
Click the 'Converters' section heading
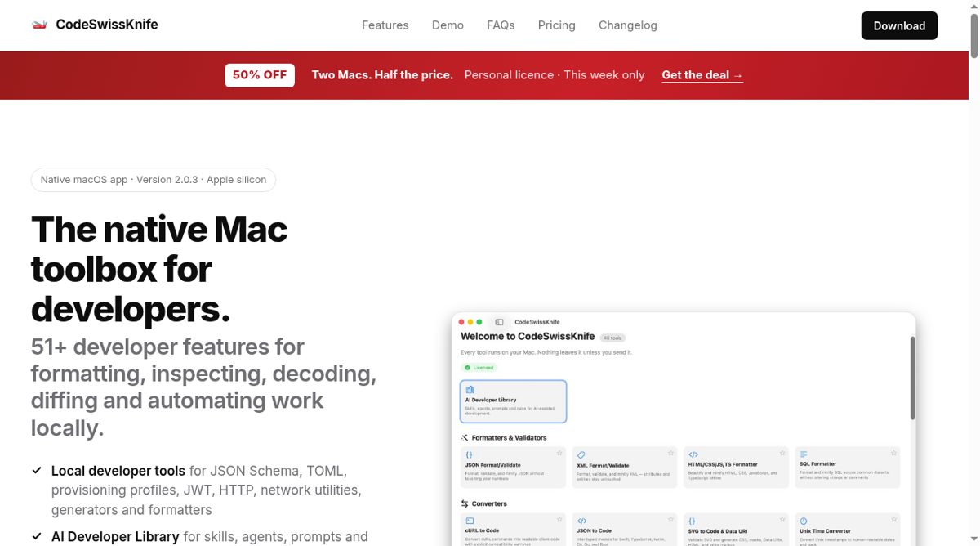[x=489, y=503]
